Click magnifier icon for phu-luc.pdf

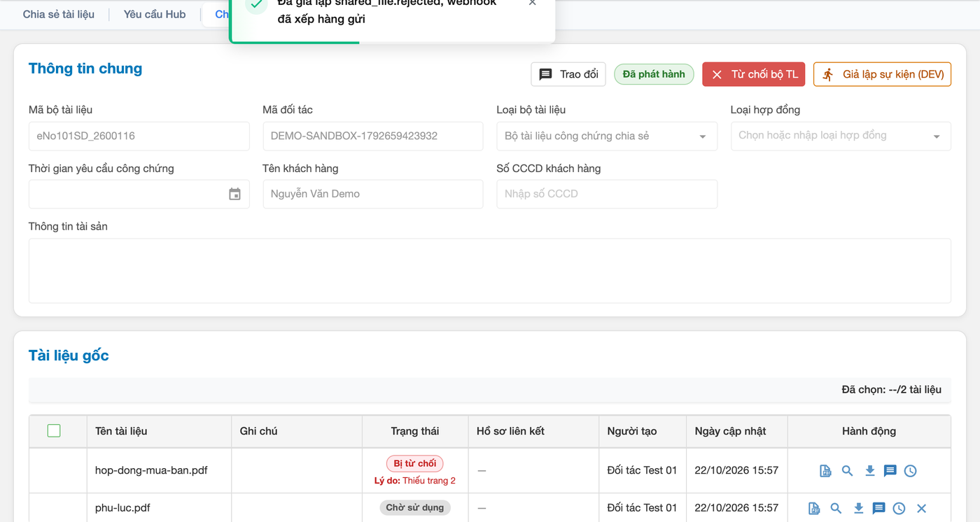(836, 509)
